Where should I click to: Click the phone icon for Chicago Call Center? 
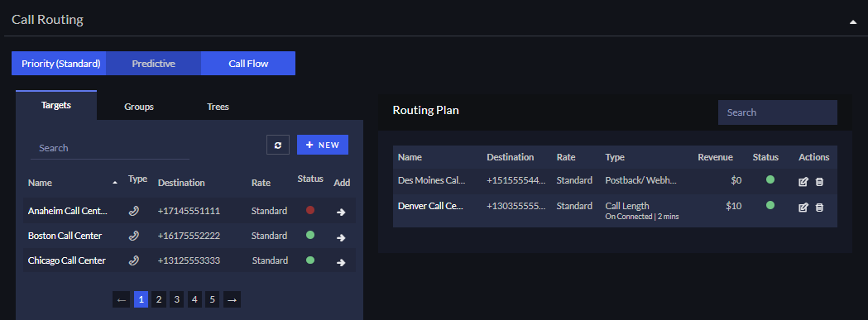point(133,260)
